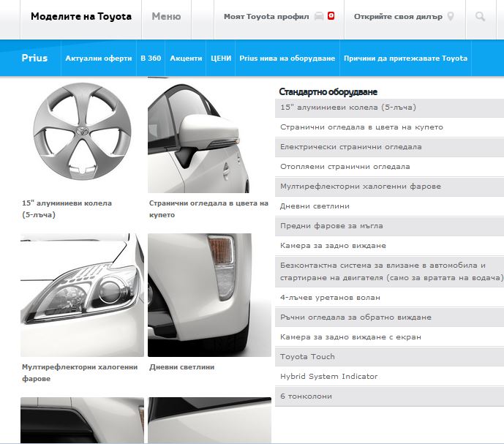Open the alloy wheel thumbnail image

pos(82,135)
